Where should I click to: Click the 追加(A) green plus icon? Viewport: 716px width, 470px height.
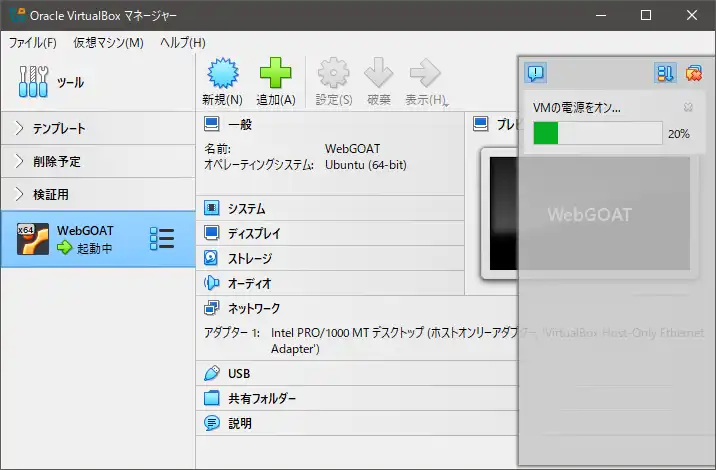[x=275, y=75]
